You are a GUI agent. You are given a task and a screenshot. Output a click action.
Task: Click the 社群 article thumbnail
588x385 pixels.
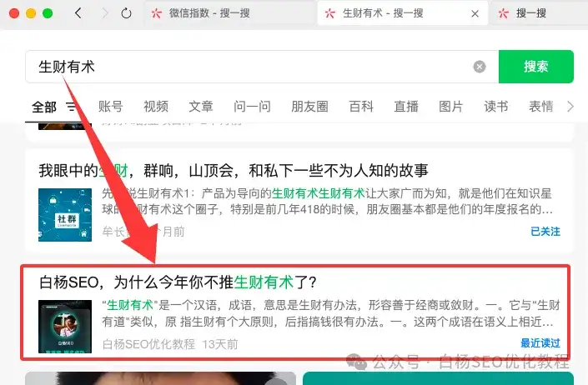coord(65,215)
